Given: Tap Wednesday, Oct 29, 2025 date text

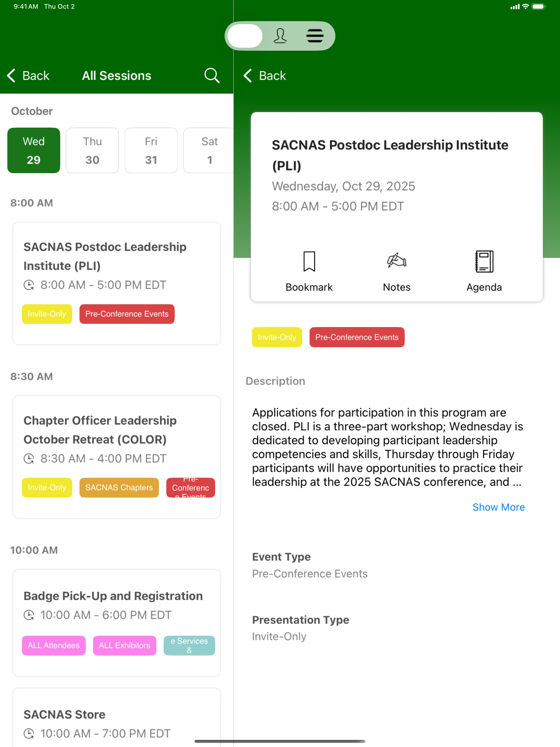Looking at the screenshot, I should [x=343, y=186].
